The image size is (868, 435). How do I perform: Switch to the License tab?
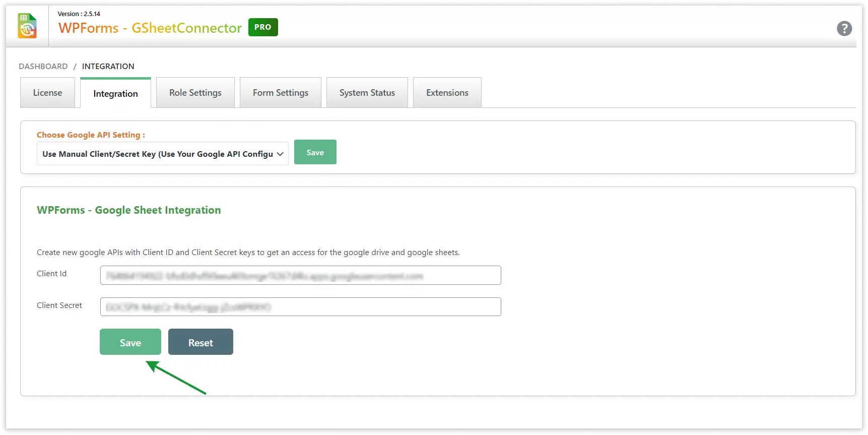point(47,93)
